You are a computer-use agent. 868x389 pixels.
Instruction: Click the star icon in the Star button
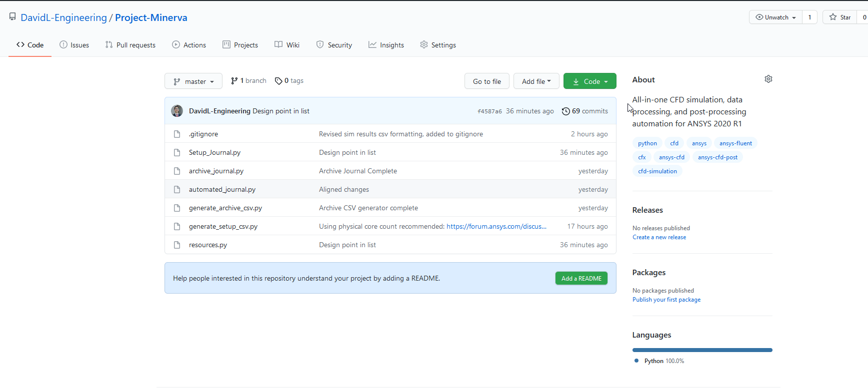pyautogui.click(x=833, y=17)
